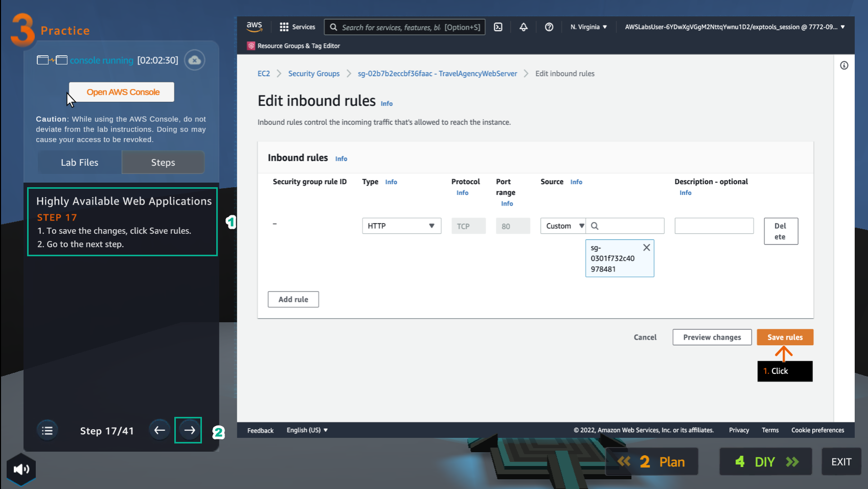Click the cloud console status icon
This screenshot has height=489, width=868.
pos(194,60)
